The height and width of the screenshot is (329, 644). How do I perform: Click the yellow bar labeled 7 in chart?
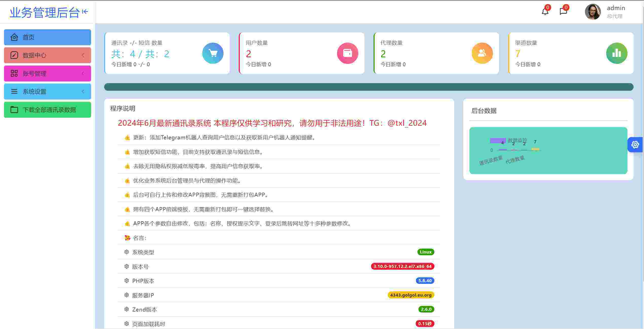click(535, 149)
